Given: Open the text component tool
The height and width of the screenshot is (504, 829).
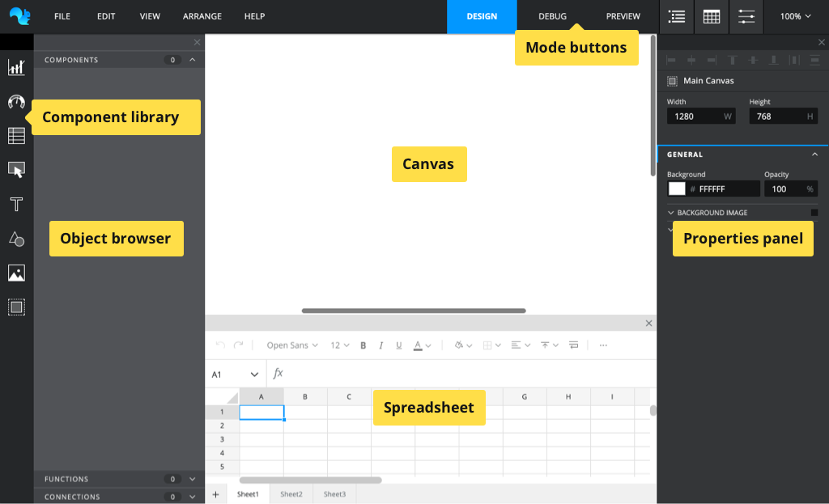Looking at the screenshot, I should (x=16, y=204).
